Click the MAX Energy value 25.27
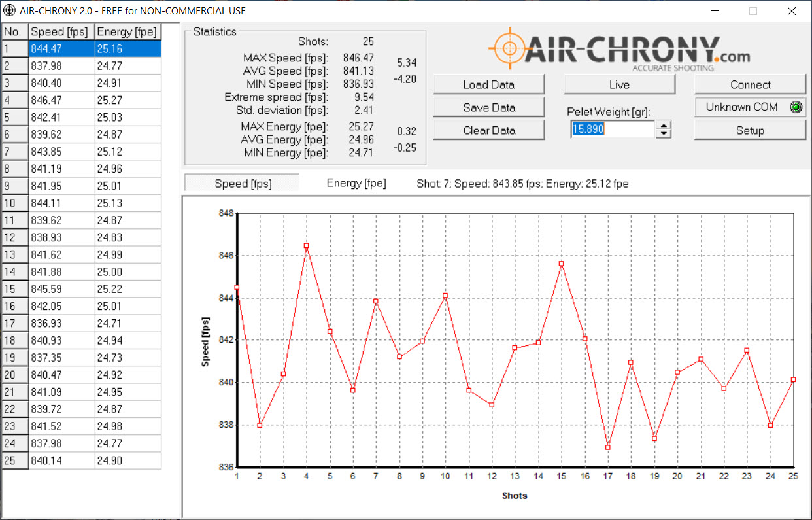The height and width of the screenshot is (520, 812). click(x=362, y=126)
